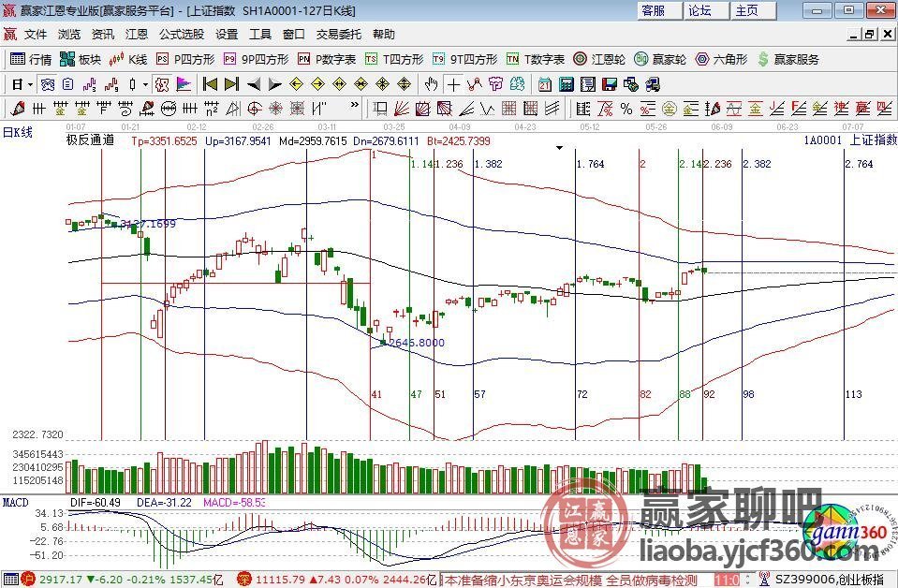Open the 日 period dropdown arrow
The image size is (898, 588).
[30, 85]
